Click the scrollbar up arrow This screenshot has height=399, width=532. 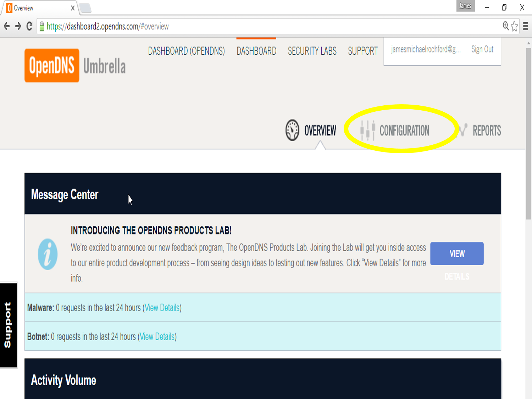pos(528,43)
